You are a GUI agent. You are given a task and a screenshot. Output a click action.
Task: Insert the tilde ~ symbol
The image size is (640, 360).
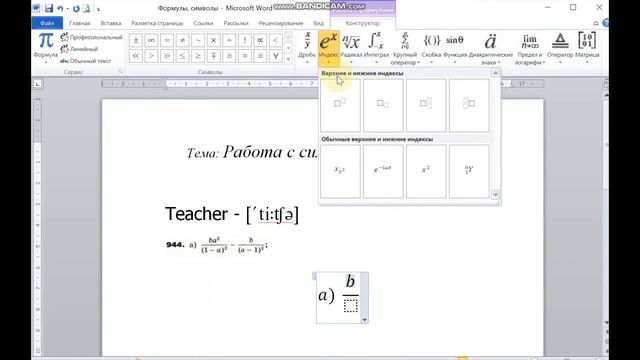pos(198,40)
